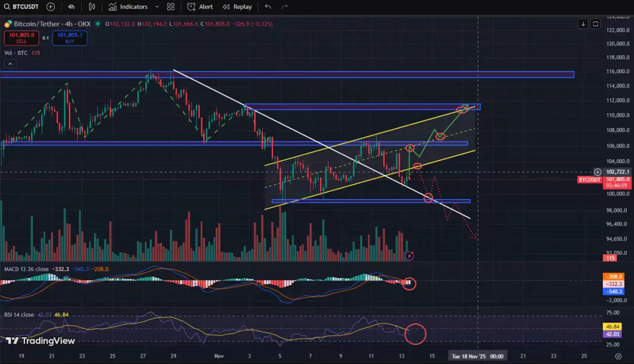This screenshot has height=364, width=634.
Task: Open the layout templates grid icon
Action: 171,7
